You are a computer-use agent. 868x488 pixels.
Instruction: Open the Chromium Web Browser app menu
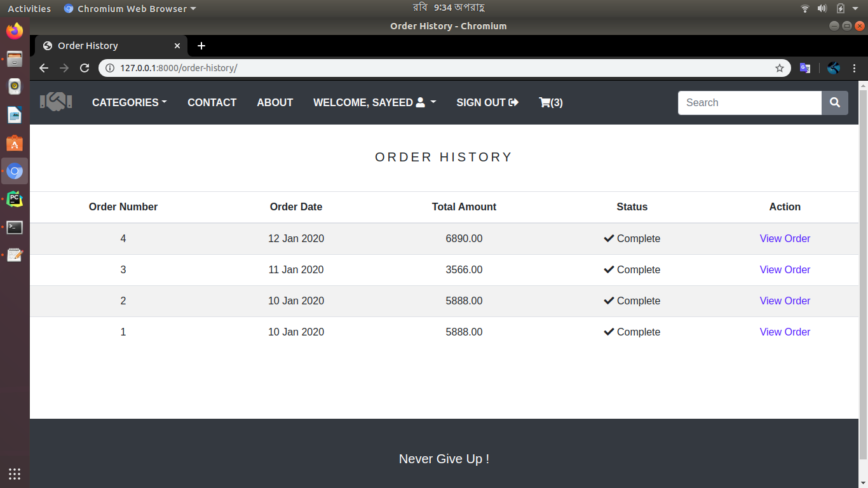(130, 9)
